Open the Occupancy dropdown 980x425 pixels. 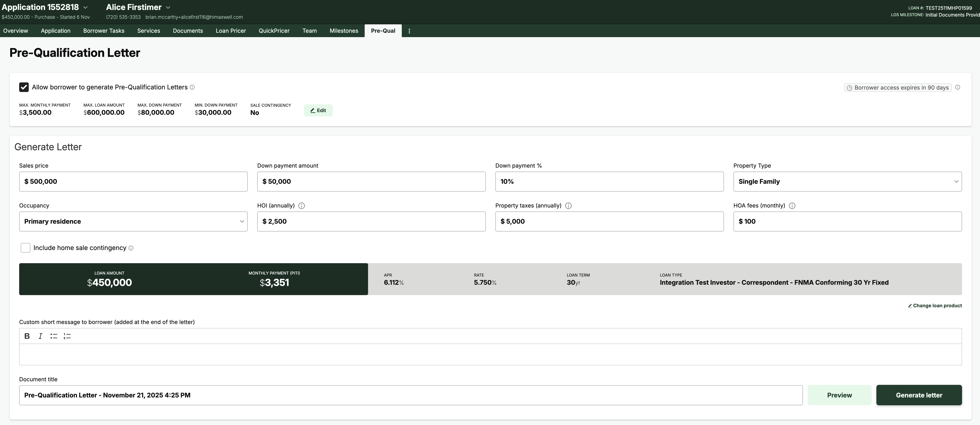click(133, 221)
